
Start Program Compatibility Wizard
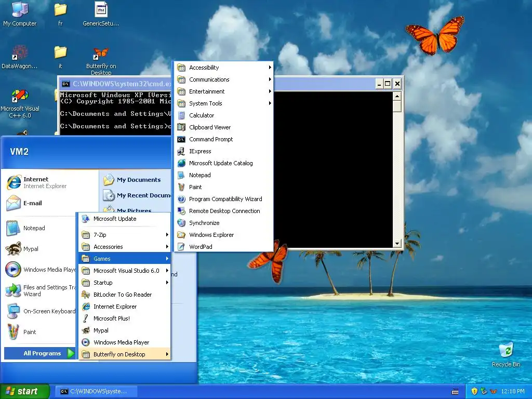(x=223, y=199)
